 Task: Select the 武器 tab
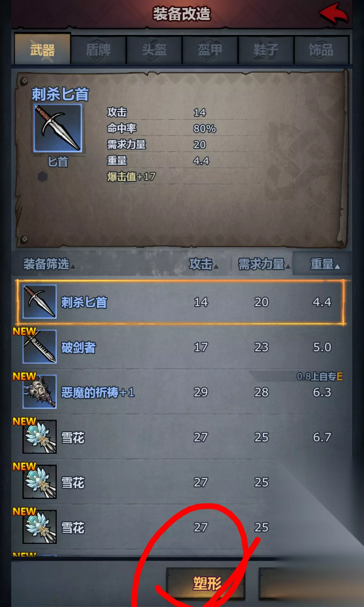[x=42, y=49]
